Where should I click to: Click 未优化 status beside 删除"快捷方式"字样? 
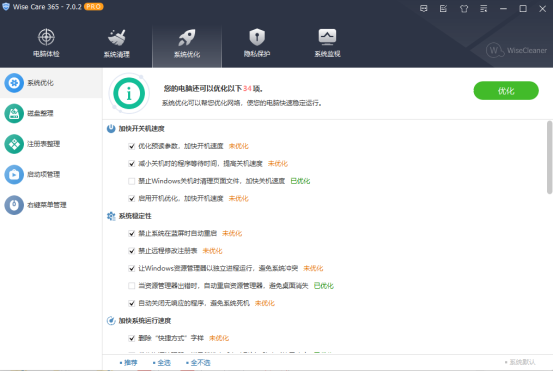pos(219,338)
